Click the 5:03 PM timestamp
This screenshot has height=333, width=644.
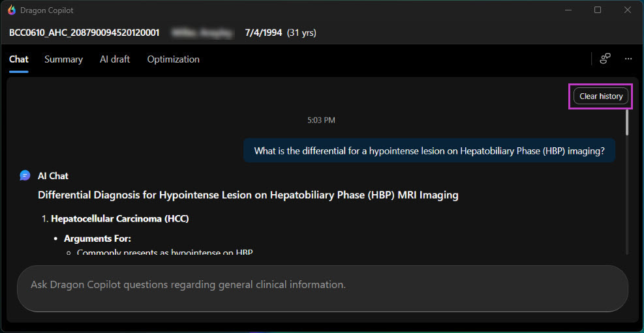tap(321, 120)
